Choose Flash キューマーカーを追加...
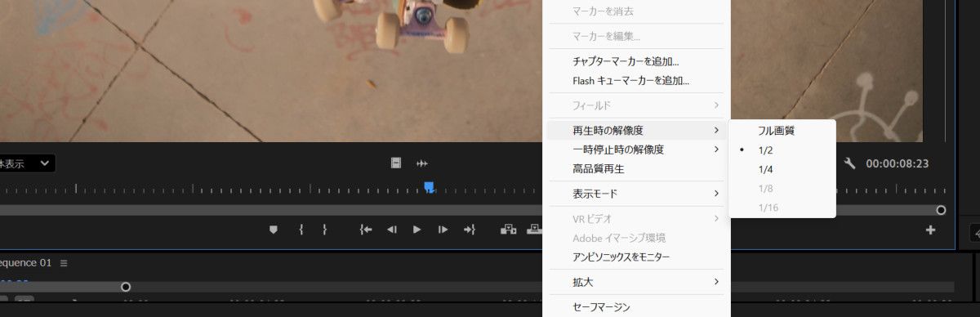Image resolution: width=980 pixels, height=317 pixels. click(636, 81)
